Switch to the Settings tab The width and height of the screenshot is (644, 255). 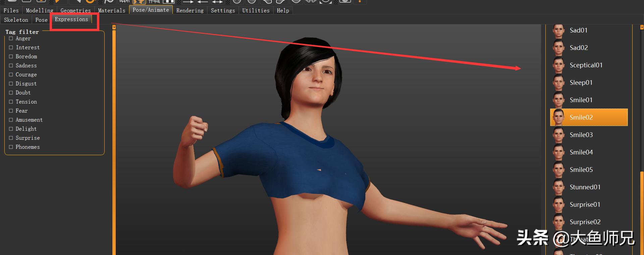pyautogui.click(x=223, y=10)
